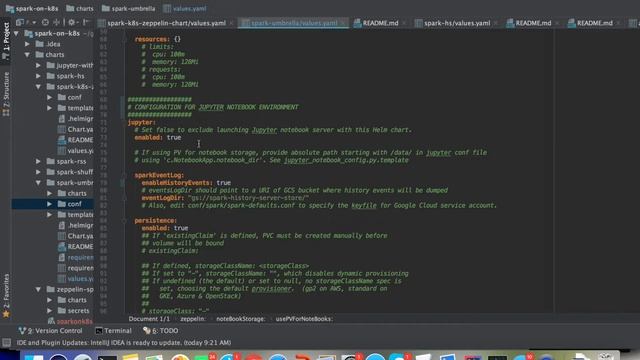Expand the spark-hs folder in tree

[x=38, y=76]
